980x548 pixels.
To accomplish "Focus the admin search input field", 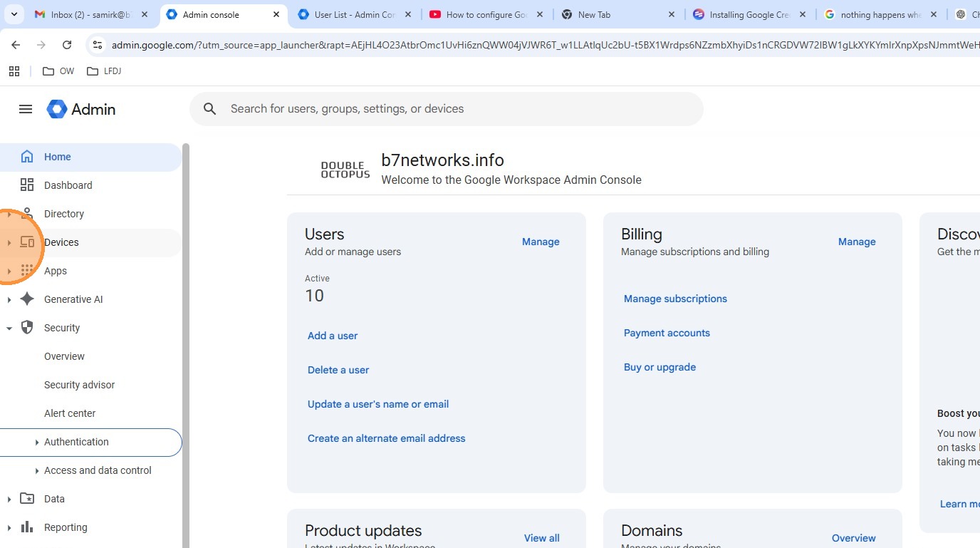I will [446, 109].
